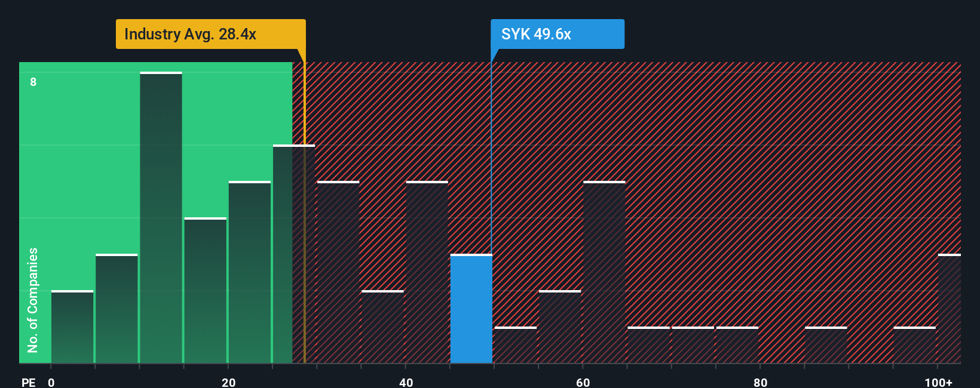Image resolution: width=980 pixels, height=388 pixels.
Task: Click the bar starting at PE 20
Action: click(x=250, y=272)
